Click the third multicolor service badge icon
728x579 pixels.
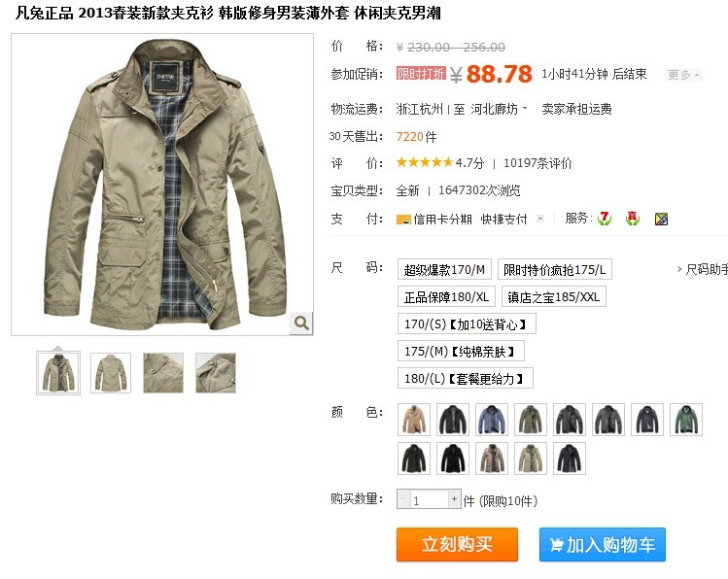tap(661, 219)
